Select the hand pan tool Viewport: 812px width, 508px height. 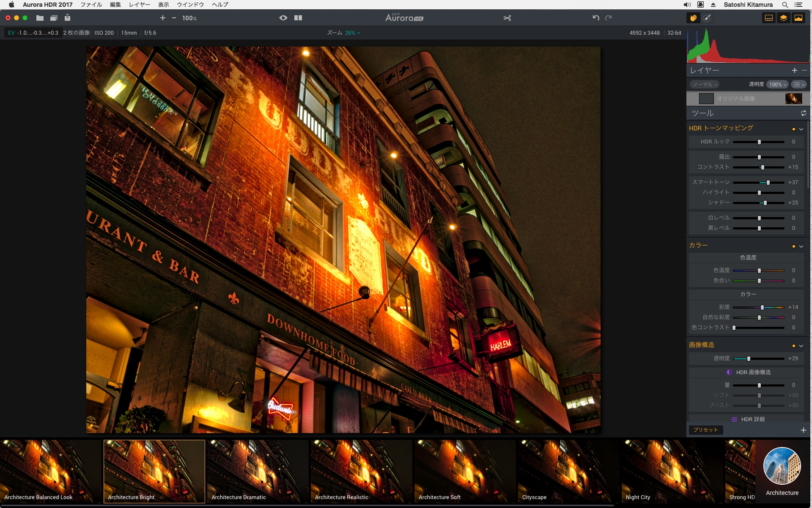693,18
